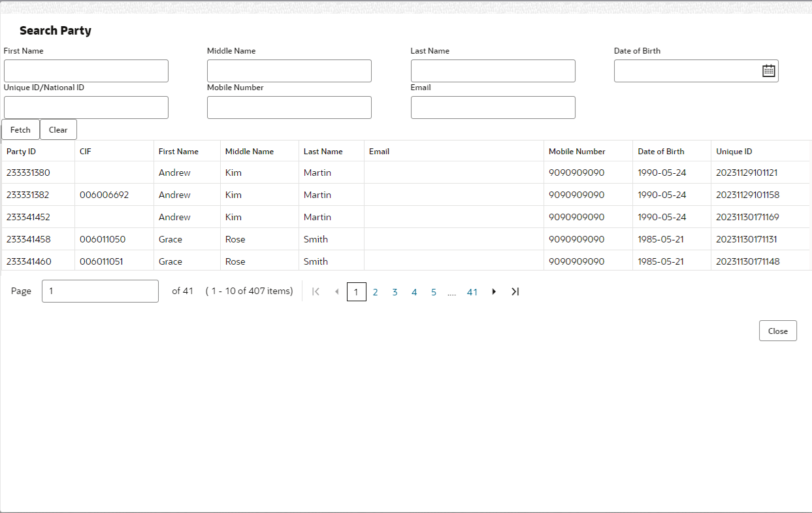Click Unique ID 20231129101121
812x513 pixels.
pyautogui.click(x=747, y=173)
